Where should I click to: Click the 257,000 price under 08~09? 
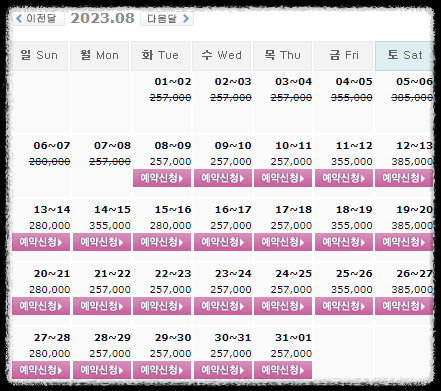(170, 162)
